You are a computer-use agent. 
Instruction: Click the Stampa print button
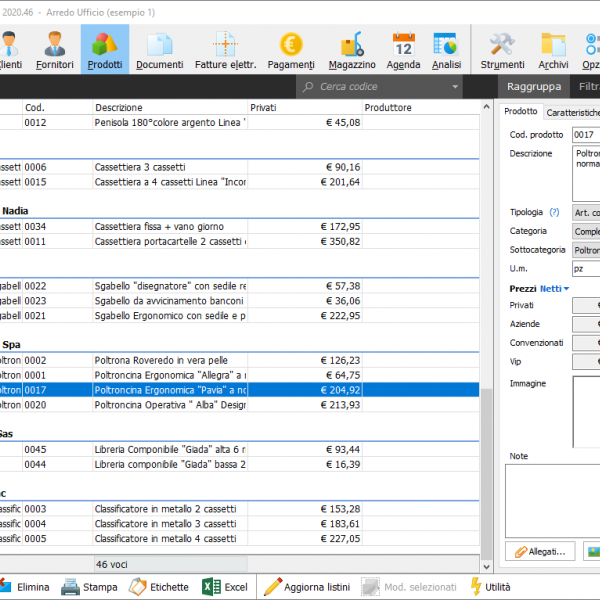pos(89,587)
